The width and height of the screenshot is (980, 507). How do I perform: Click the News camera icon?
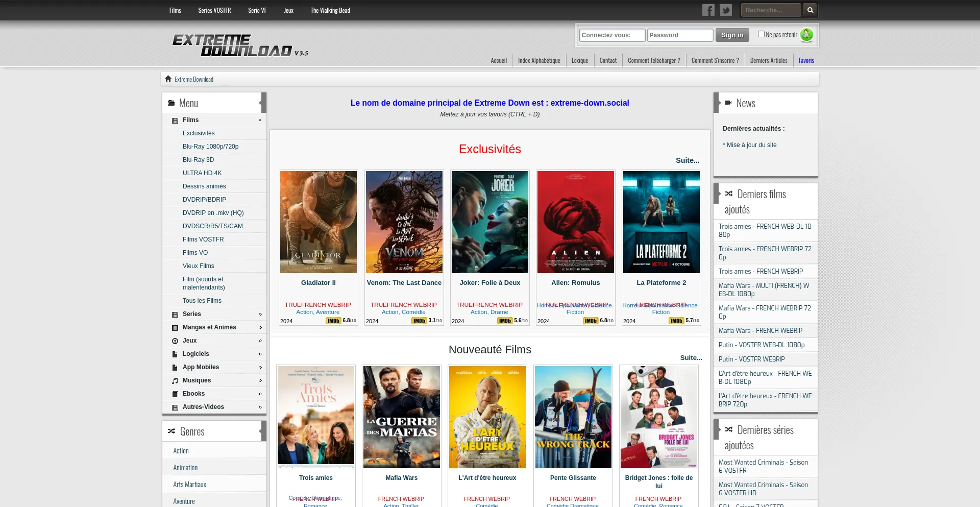pyautogui.click(x=728, y=103)
